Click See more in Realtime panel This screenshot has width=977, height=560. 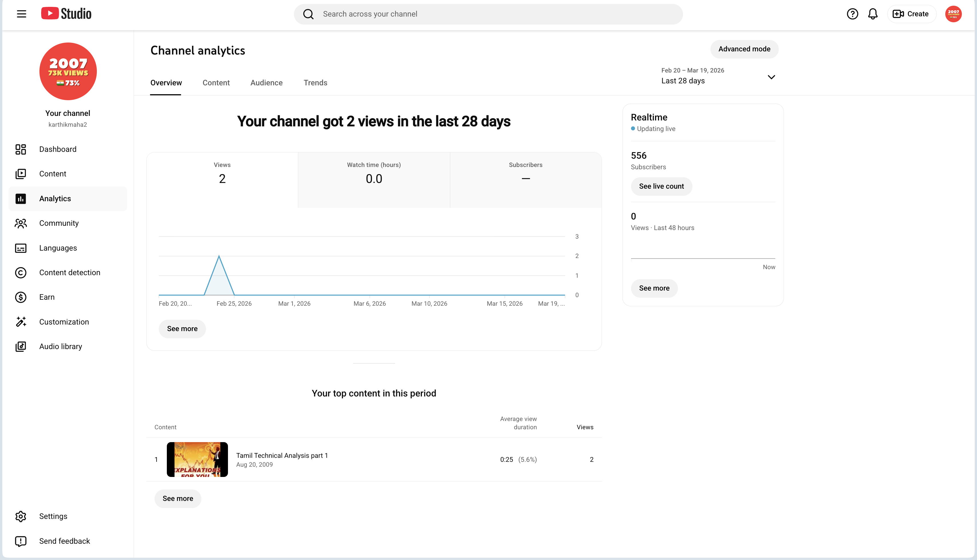(x=654, y=288)
